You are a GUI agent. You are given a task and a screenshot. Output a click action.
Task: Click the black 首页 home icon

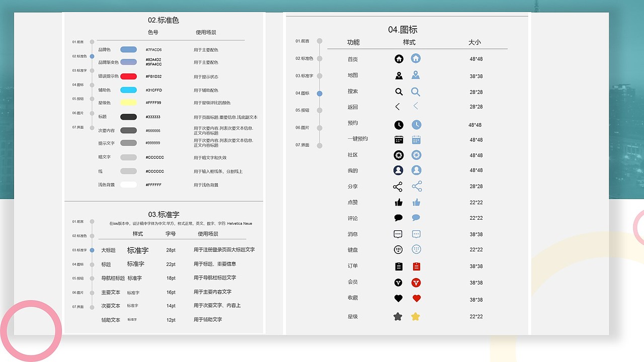(399, 59)
